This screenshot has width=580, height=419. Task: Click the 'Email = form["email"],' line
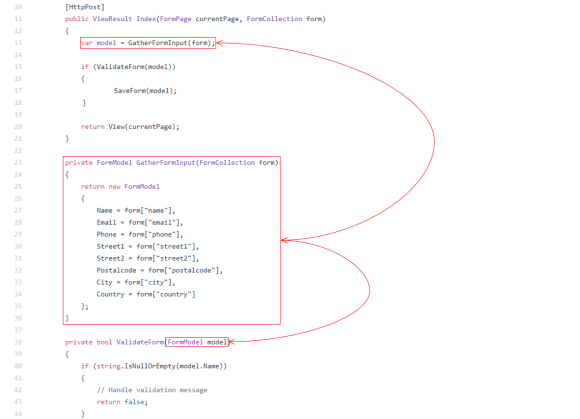[x=140, y=223]
